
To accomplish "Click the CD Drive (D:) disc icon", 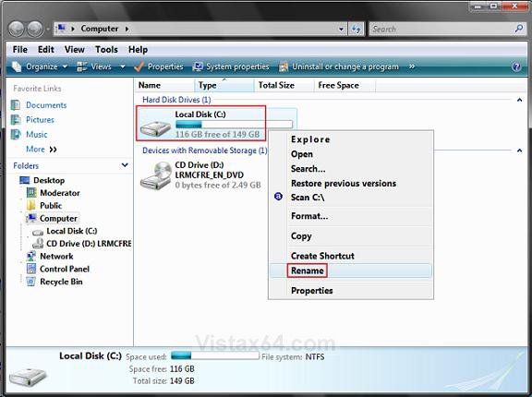I will point(156,175).
